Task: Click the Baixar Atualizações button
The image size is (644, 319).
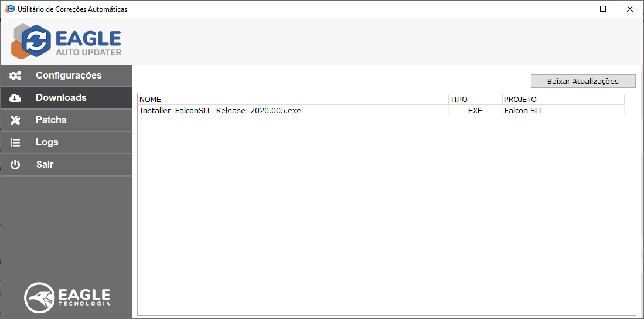Action: 583,81
